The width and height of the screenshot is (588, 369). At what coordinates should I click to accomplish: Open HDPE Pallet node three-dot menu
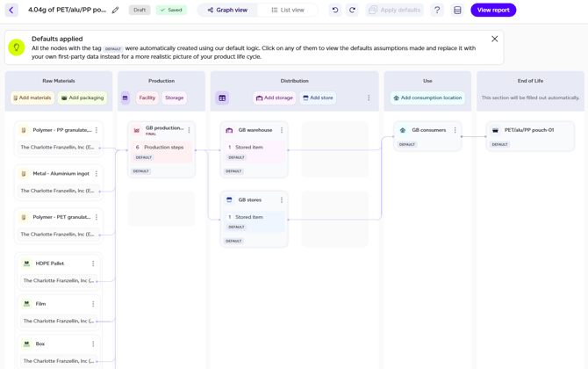pyautogui.click(x=93, y=264)
